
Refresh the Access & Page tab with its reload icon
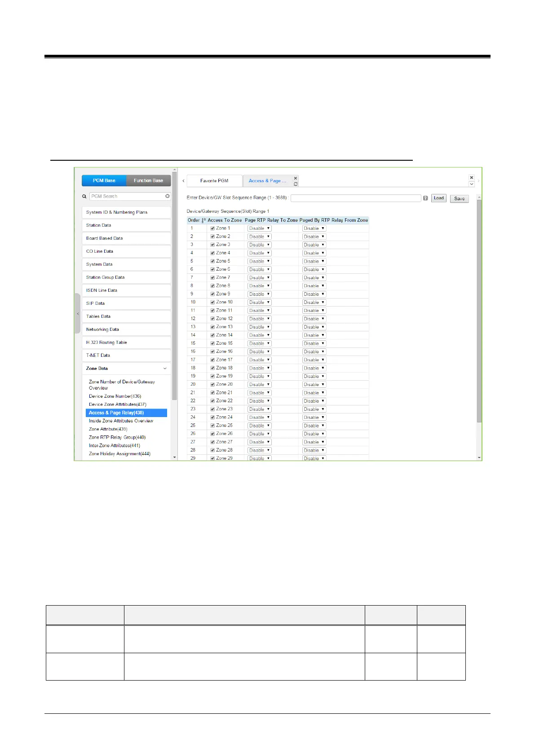(296, 184)
